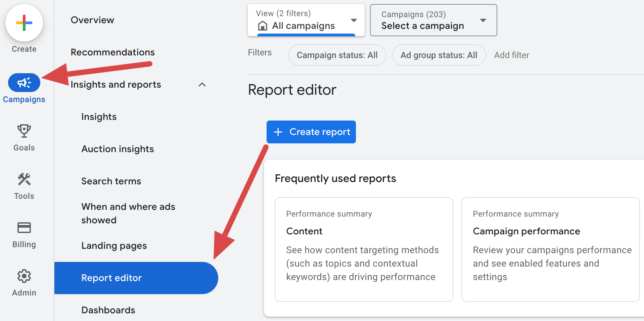Click the Ad group status: All chip
Viewport: 644px width, 321px height.
(x=439, y=55)
